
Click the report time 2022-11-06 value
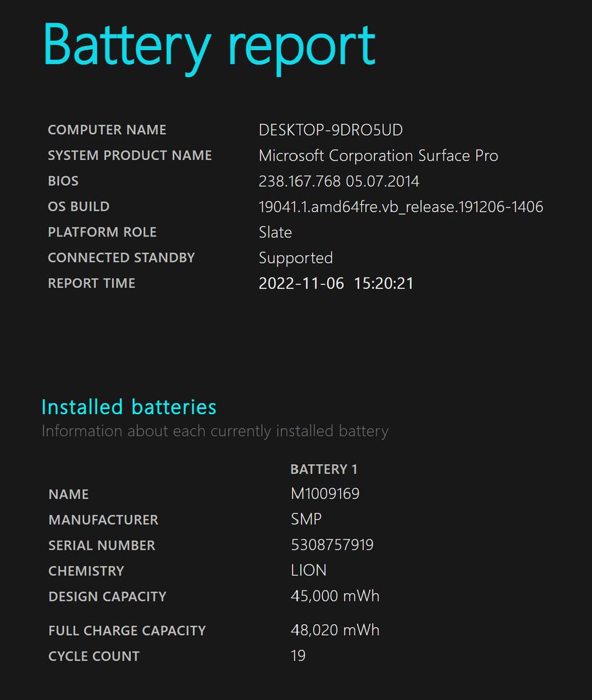click(x=336, y=283)
